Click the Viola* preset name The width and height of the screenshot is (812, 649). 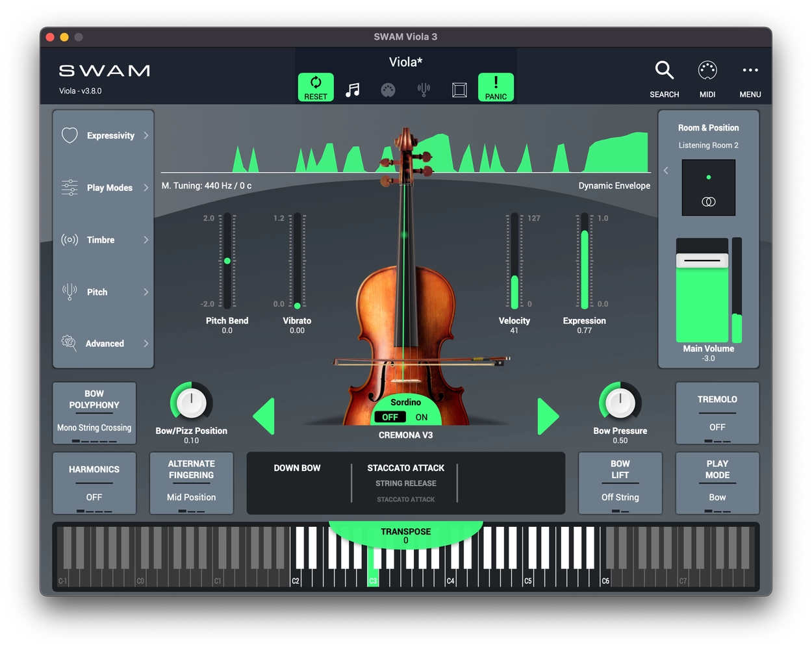pyautogui.click(x=406, y=62)
